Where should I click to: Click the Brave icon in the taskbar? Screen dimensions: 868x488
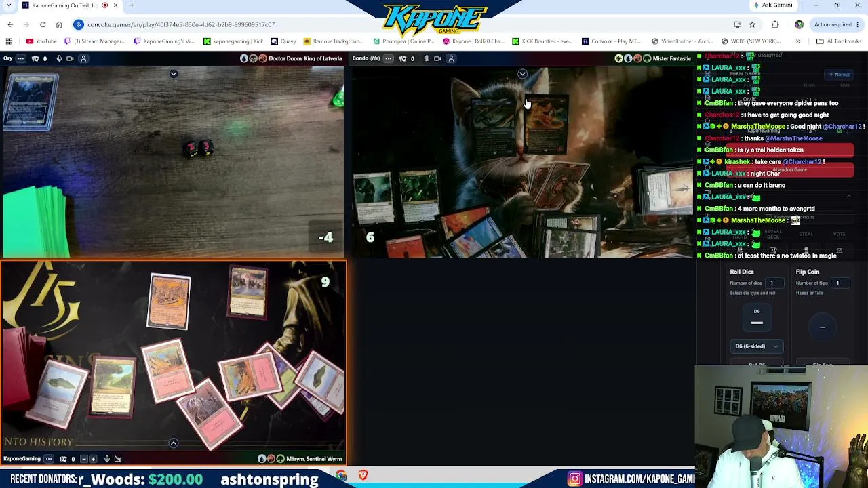pyautogui.click(x=363, y=476)
